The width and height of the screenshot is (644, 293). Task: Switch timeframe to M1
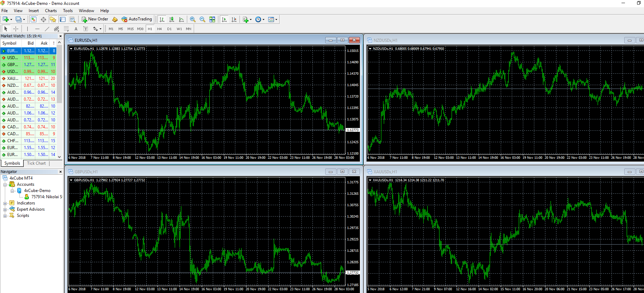tap(111, 29)
